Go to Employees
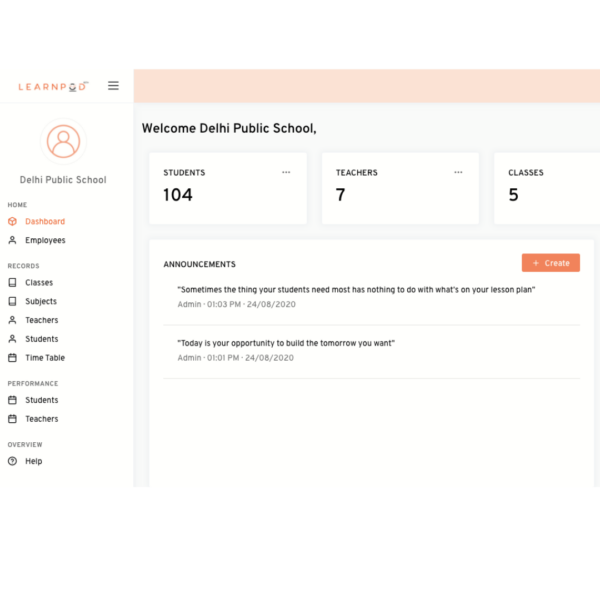The height and width of the screenshot is (600, 600). pos(45,240)
